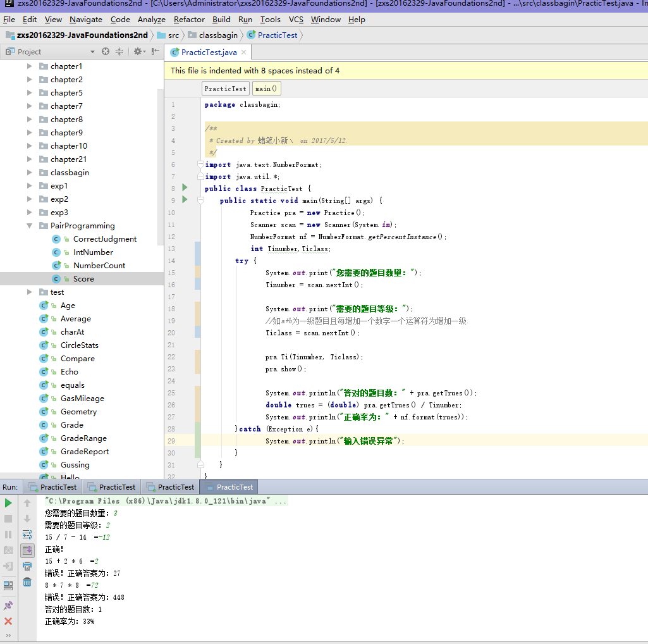648x644 pixels.
Task: Open the GasMileage class file
Action: [82, 399]
